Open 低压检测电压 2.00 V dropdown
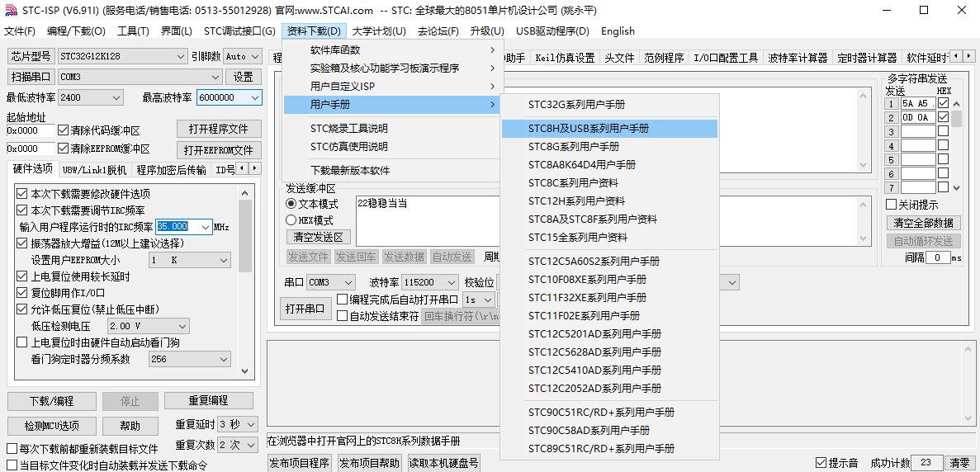Image resolution: width=980 pixels, height=472 pixels. pos(148,326)
